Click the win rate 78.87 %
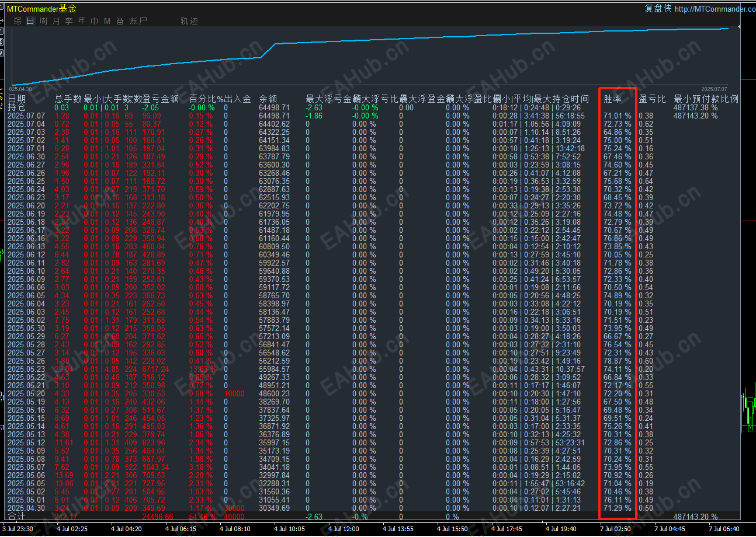The height and width of the screenshot is (537, 756). pyautogui.click(x=618, y=361)
